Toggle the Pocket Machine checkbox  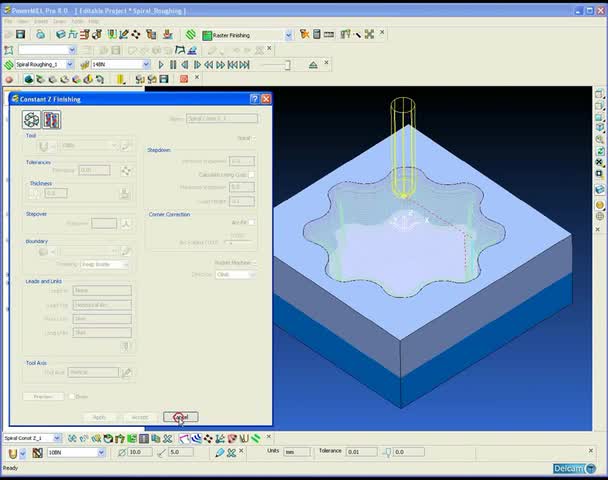(254, 263)
